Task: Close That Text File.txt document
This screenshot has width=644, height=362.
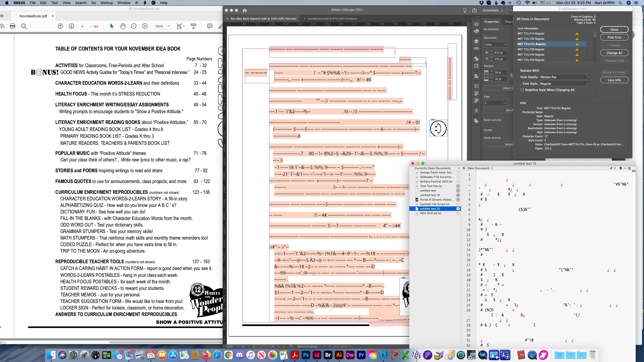Action: click(x=458, y=186)
